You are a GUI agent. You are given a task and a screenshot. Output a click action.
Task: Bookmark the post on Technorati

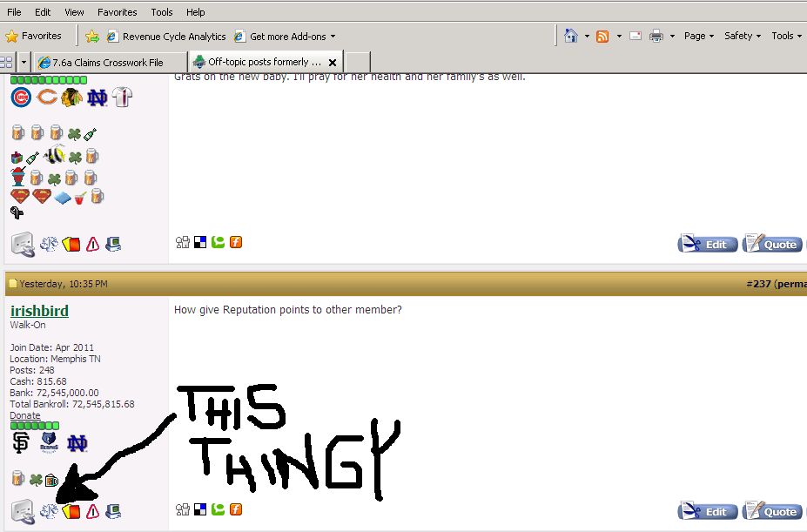coord(218,509)
